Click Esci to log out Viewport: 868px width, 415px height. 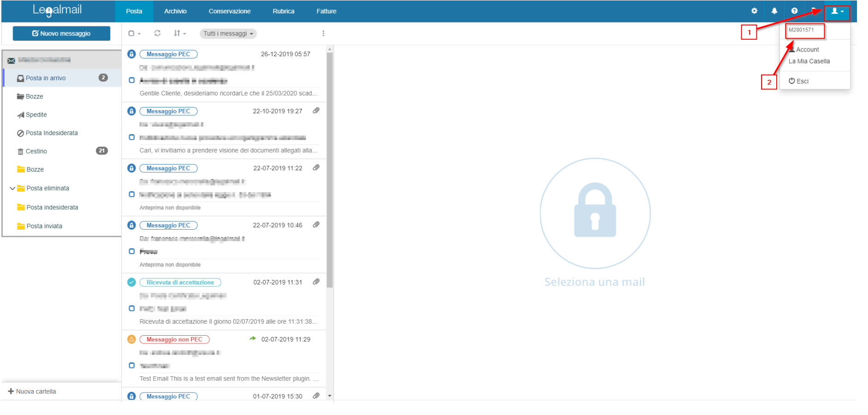pos(799,81)
